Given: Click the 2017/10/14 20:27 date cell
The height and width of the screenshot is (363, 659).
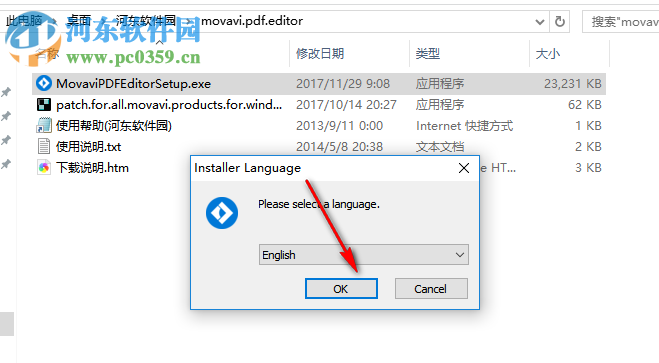Looking at the screenshot, I should click(x=346, y=105).
